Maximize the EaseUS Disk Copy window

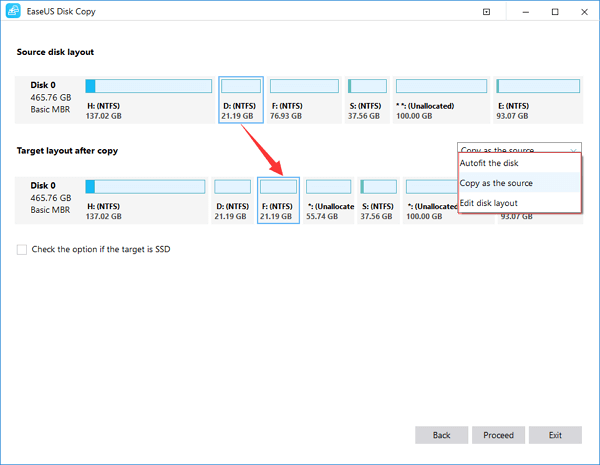(553, 13)
